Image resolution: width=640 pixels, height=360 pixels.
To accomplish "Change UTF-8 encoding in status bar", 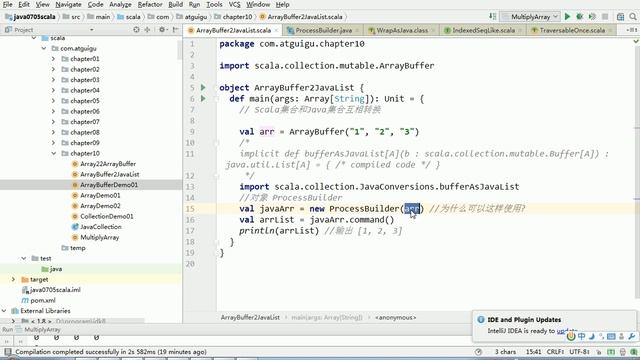I will coord(579,352).
